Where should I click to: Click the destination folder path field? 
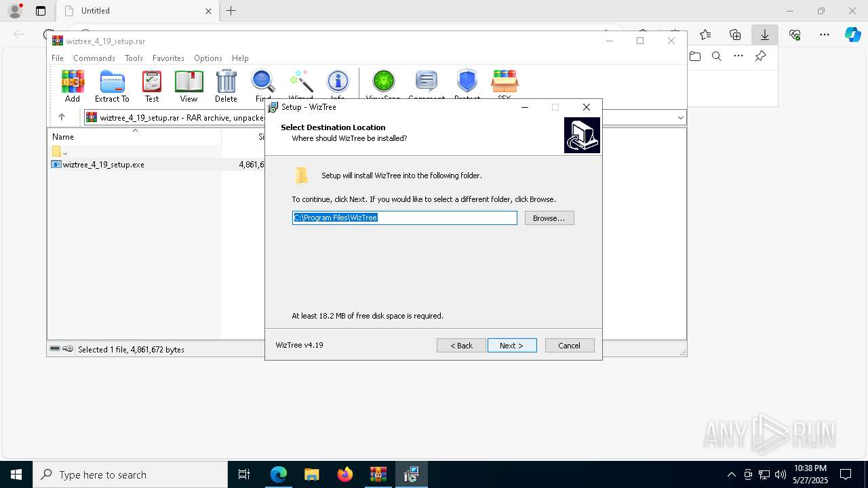[x=405, y=218]
